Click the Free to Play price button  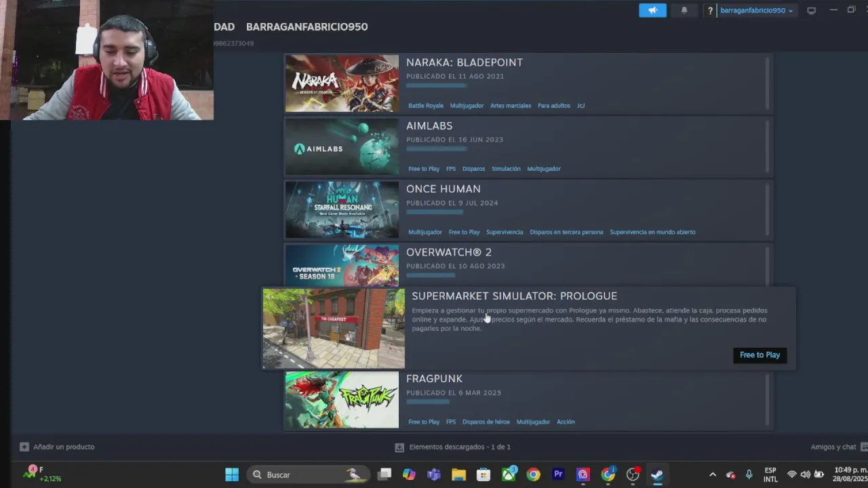click(759, 355)
